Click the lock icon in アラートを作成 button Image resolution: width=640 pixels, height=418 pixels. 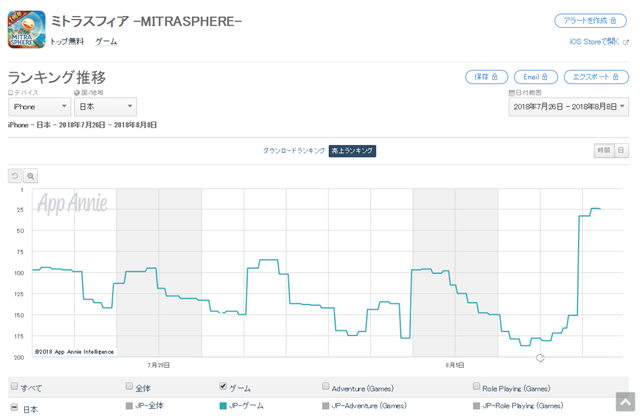[x=613, y=20]
